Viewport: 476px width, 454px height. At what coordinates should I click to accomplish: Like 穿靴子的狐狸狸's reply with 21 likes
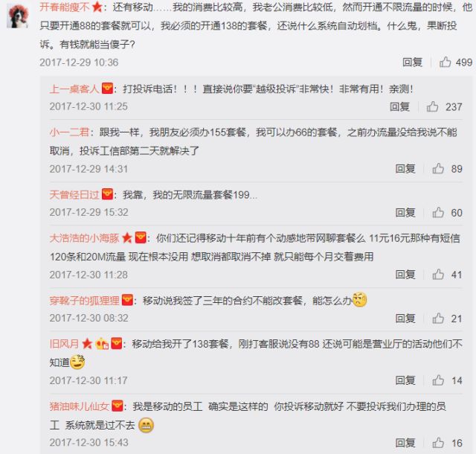click(x=438, y=319)
